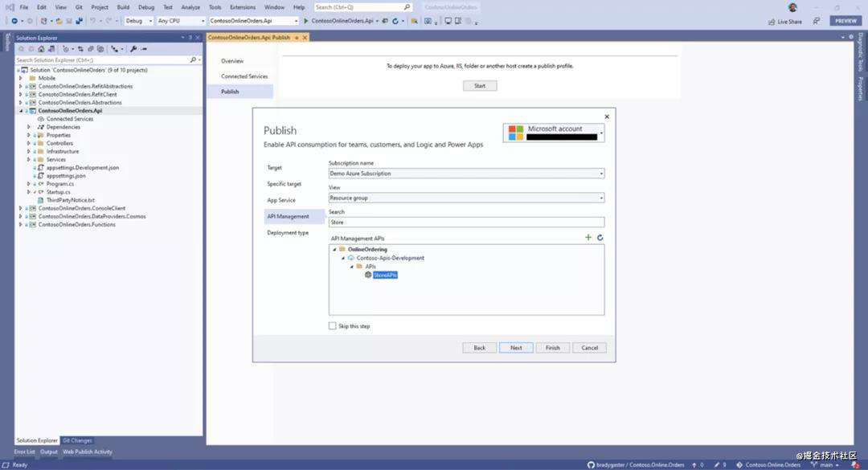The image size is (868, 470).
Task: Open the main branch selector in status bar
Action: pyautogui.click(x=826, y=465)
